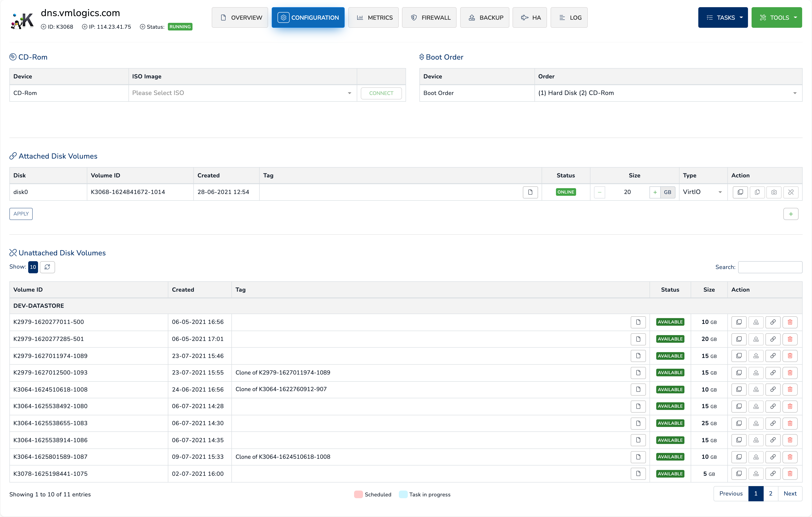The image size is (812, 517).
Task: Open the TOOLS dropdown menu
Action: tap(777, 17)
